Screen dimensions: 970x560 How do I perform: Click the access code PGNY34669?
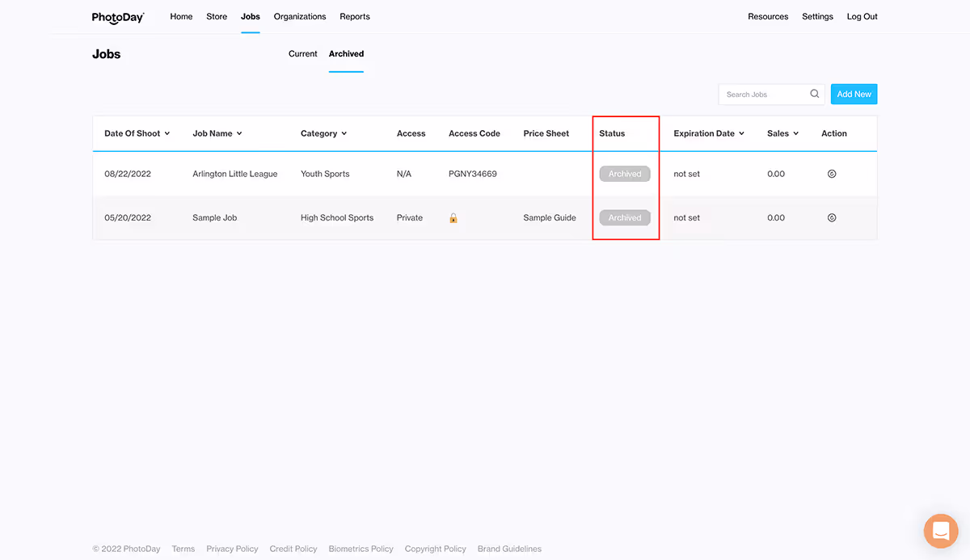473,174
